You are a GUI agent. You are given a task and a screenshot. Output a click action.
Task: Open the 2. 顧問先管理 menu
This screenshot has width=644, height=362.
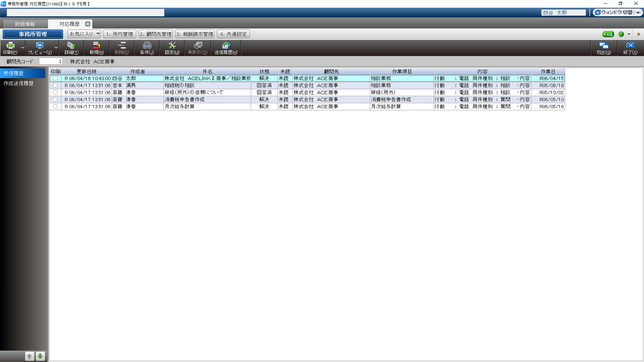(156, 34)
